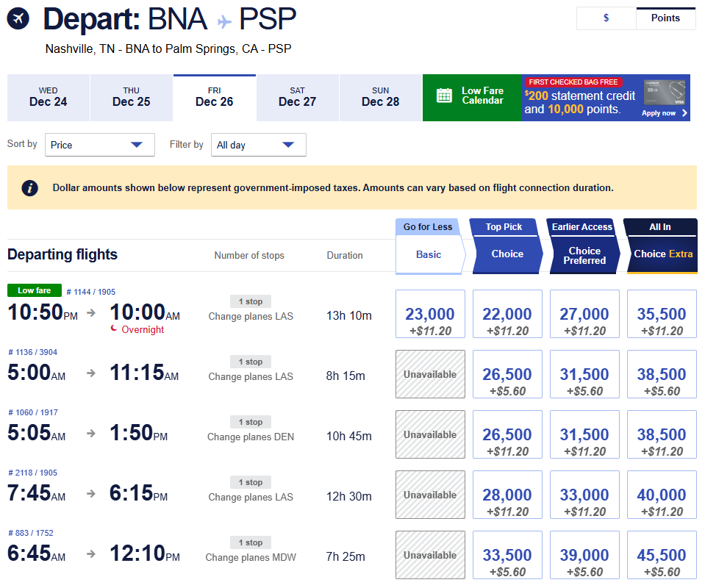Open flight # 1060 / 1917 details
Image resolution: width=705 pixels, height=588 pixels.
click(x=33, y=412)
